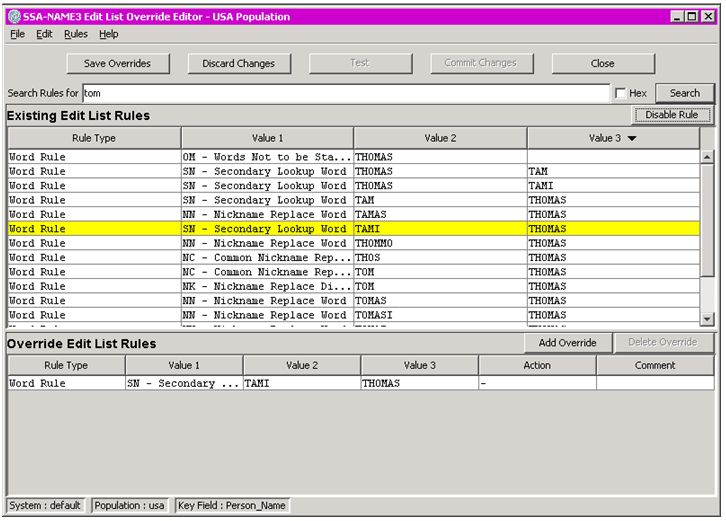This screenshot has width=726, height=521.
Task: Click the application icon in the title bar
Action: coord(14,16)
